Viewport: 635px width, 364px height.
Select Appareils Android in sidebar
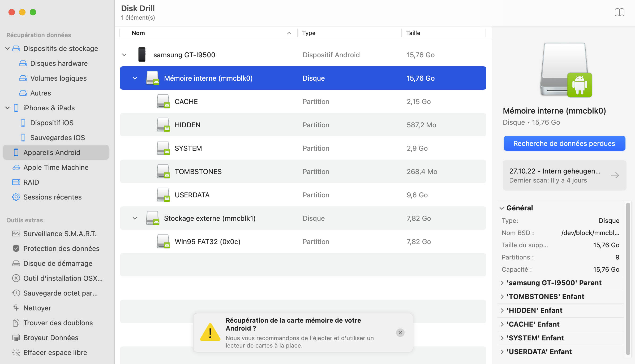(x=56, y=152)
